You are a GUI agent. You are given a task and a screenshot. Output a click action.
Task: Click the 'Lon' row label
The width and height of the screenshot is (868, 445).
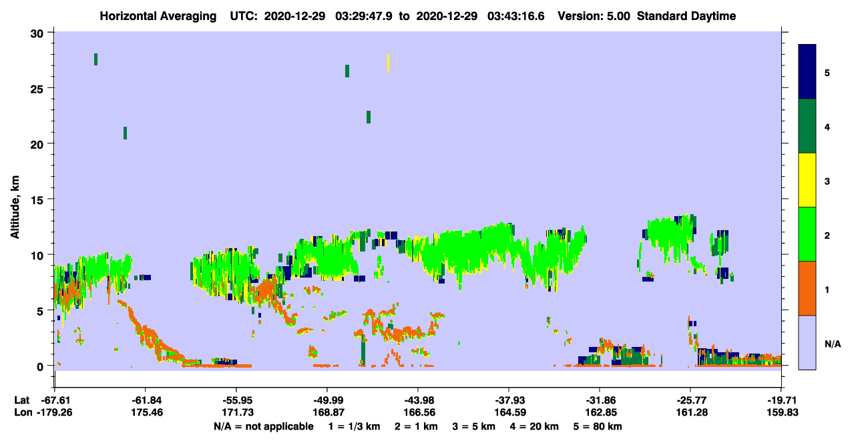tap(22, 412)
